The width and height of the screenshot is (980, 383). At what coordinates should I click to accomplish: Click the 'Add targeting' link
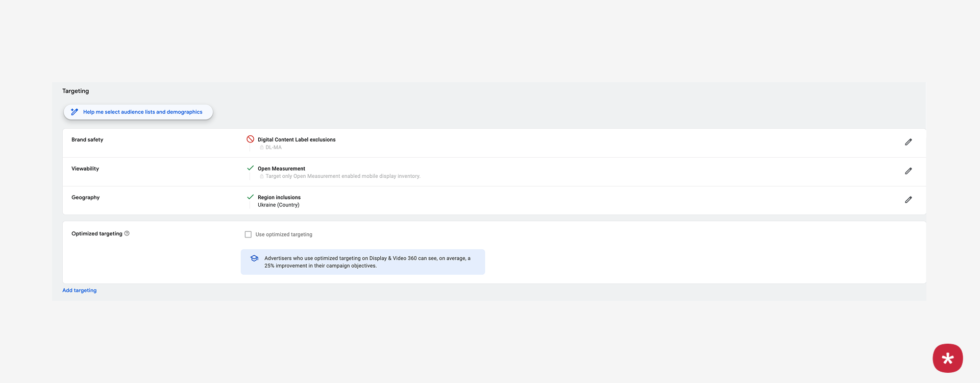(79, 290)
